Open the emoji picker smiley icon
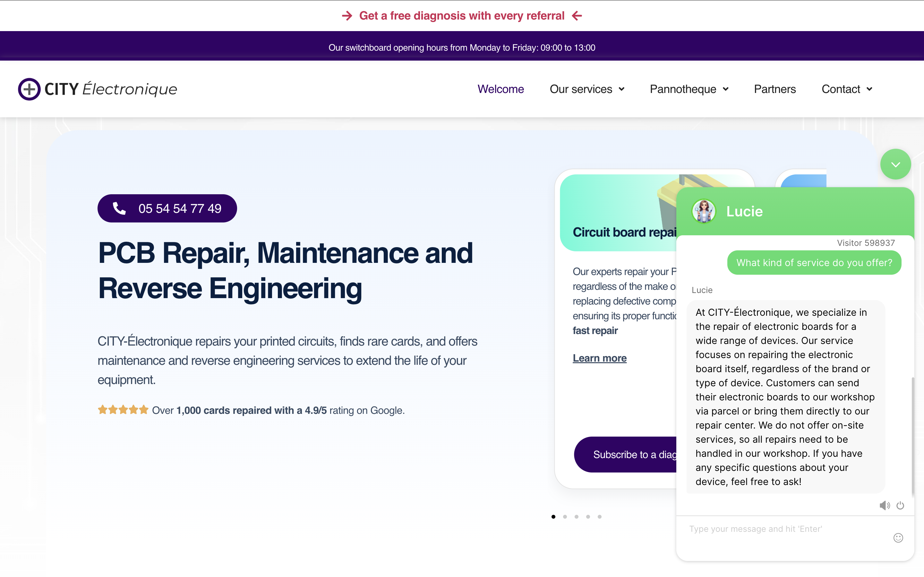This screenshot has width=924, height=577. coord(898,538)
